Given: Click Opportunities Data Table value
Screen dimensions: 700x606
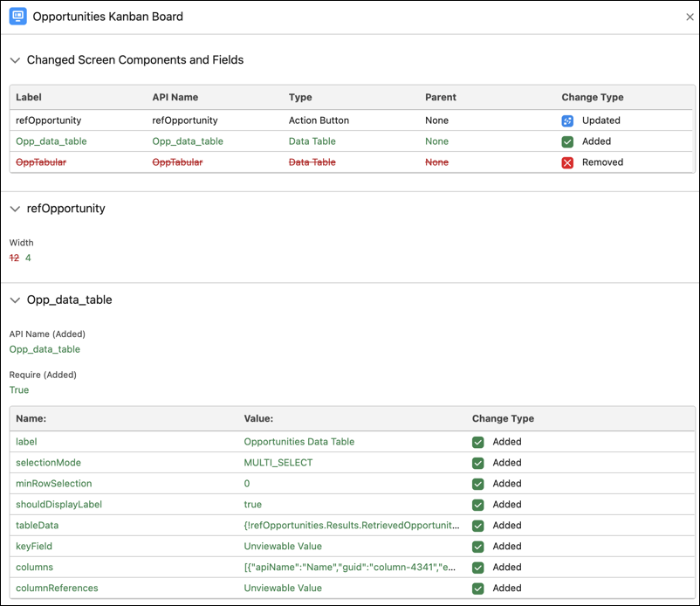Looking at the screenshot, I should point(299,442).
